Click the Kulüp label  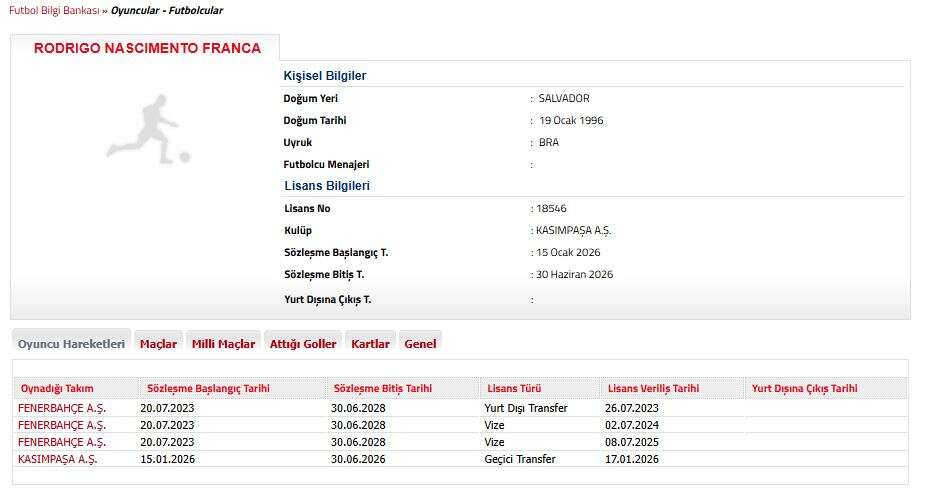[x=298, y=230]
